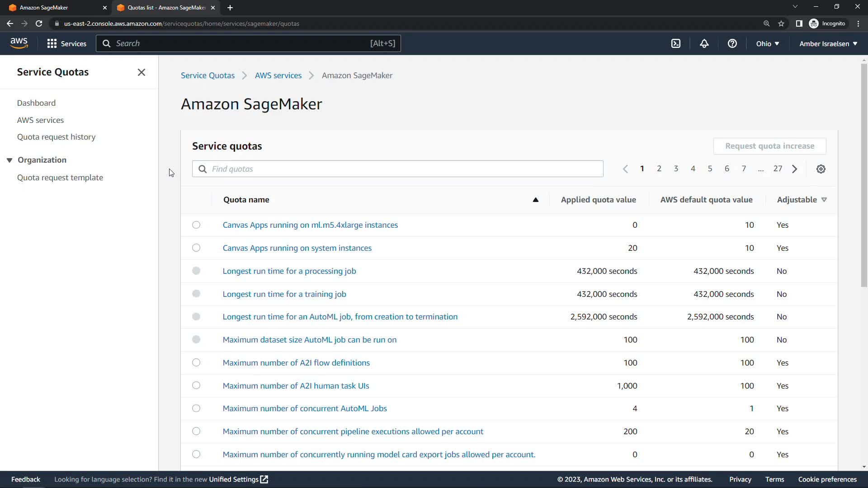Open the Ohio region dropdown
The width and height of the screenshot is (868, 488).
coord(767,43)
